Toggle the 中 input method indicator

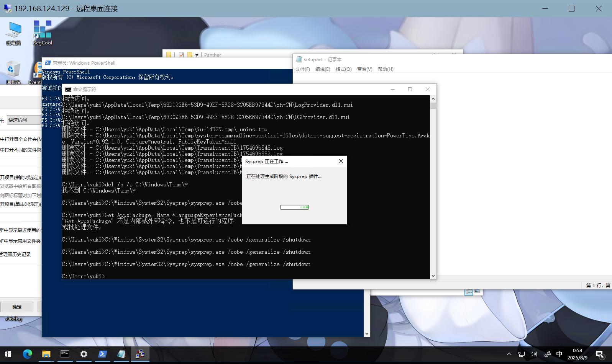point(559,354)
